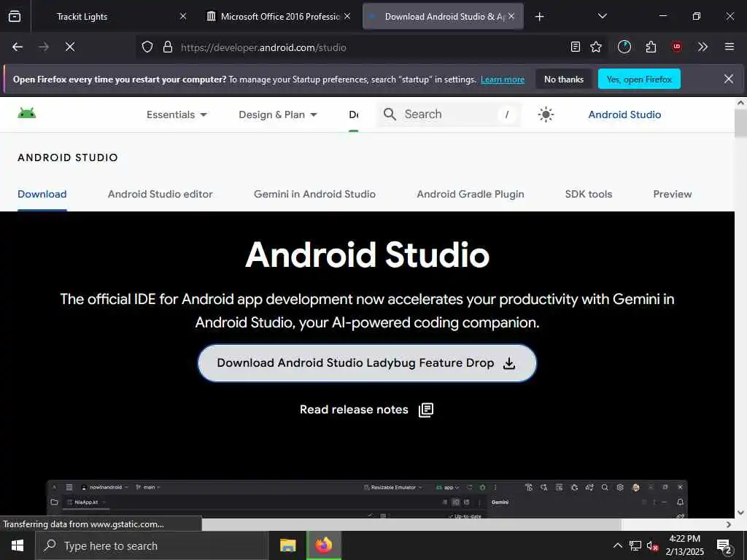747x560 pixels.
Task: Click the vertical page scrollbar thumb
Action: point(741,122)
